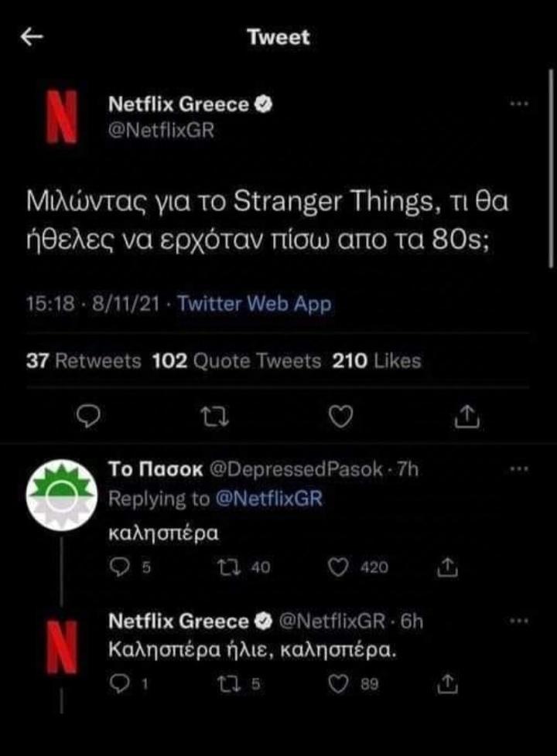Open the Twitter Web App link
The width and height of the screenshot is (557, 756).
255,304
